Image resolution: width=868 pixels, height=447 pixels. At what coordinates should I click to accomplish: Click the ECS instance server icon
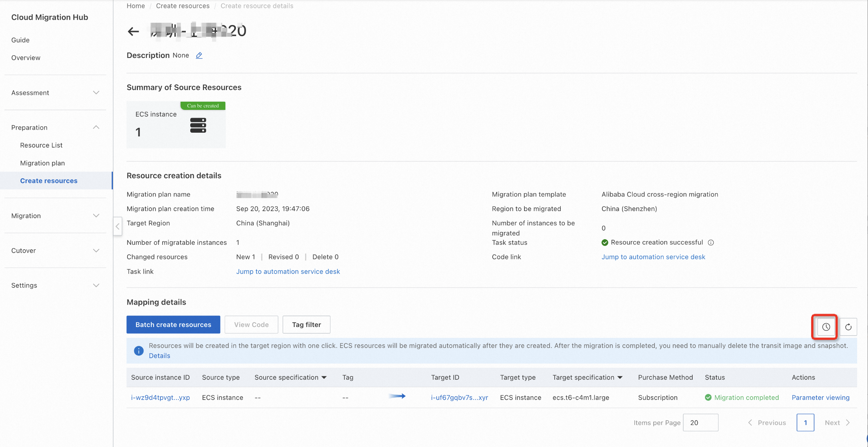coord(198,125)
